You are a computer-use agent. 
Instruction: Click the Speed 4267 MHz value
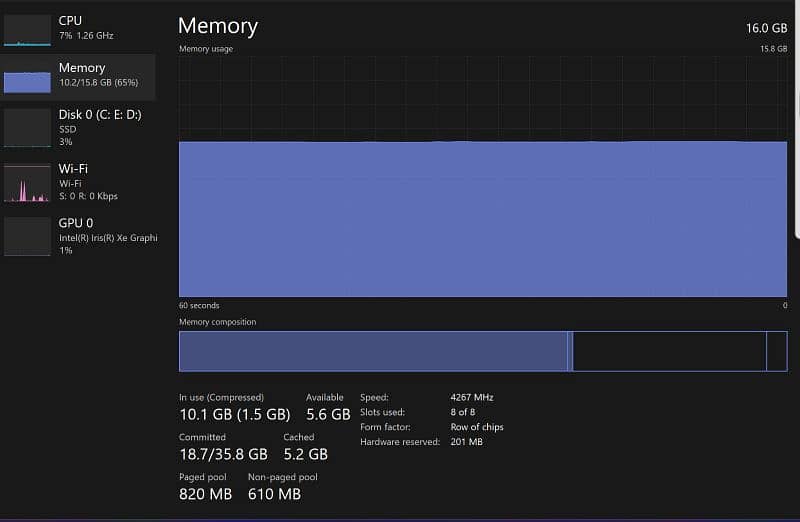[472, 397]
